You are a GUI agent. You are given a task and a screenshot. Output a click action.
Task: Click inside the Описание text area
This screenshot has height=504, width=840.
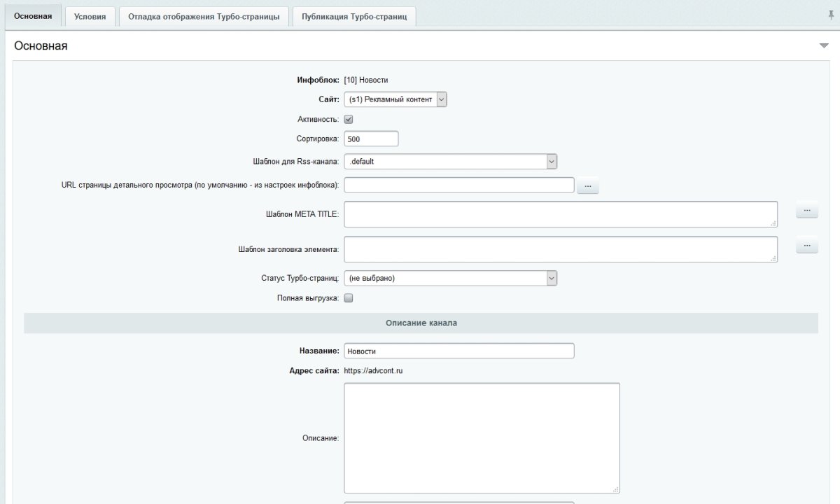(482, 437)
